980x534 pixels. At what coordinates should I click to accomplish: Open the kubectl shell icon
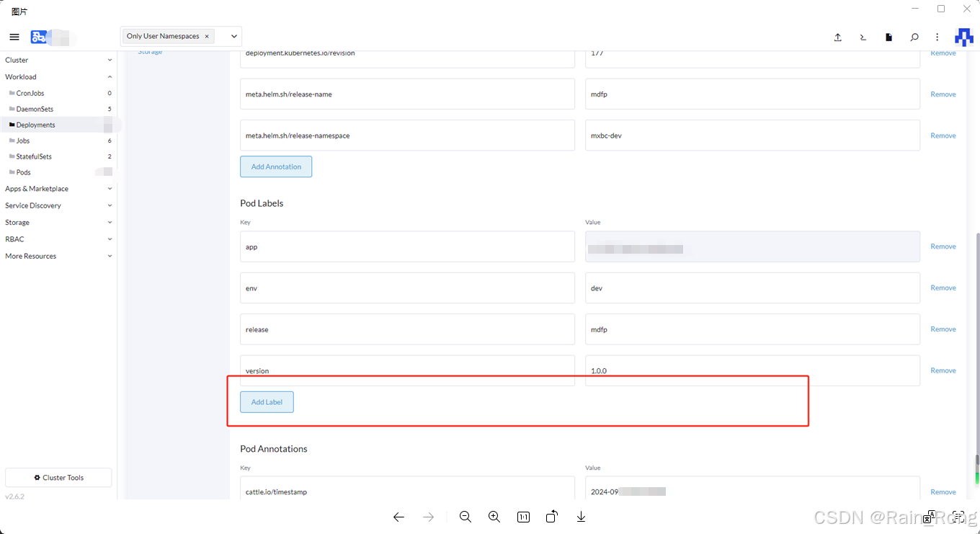[863, 37]
